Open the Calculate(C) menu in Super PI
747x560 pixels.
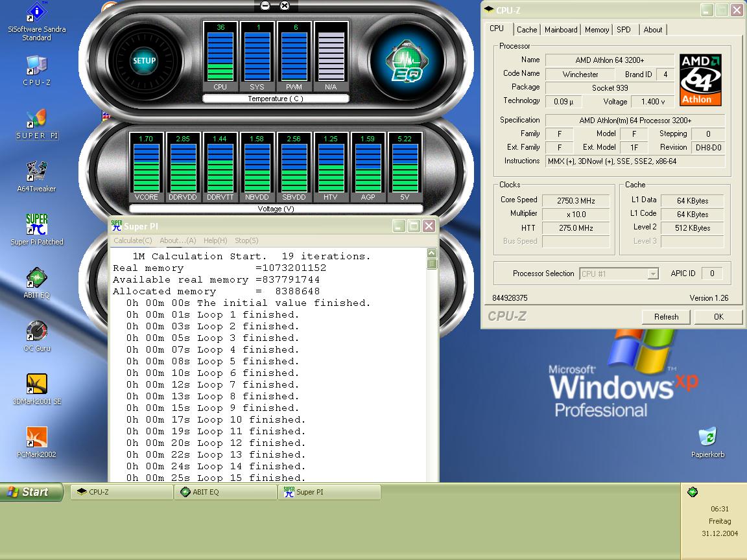pyautogui.click(x=132, y=240)
